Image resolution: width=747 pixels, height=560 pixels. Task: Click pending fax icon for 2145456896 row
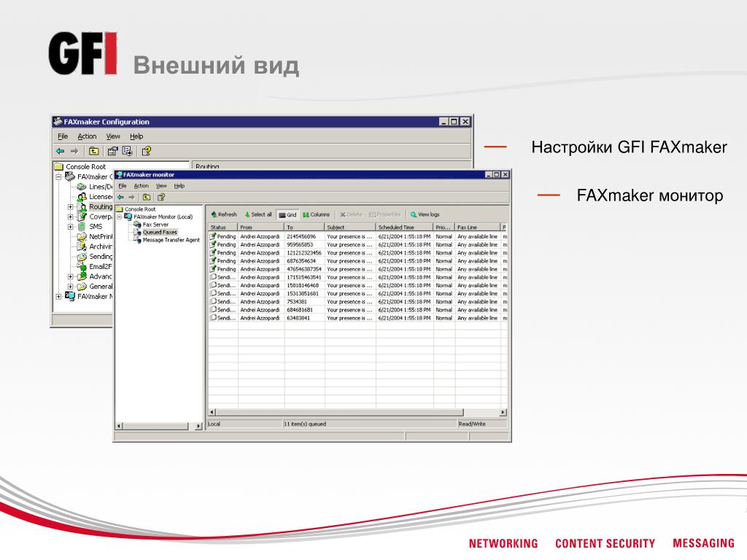coord(213,236)
